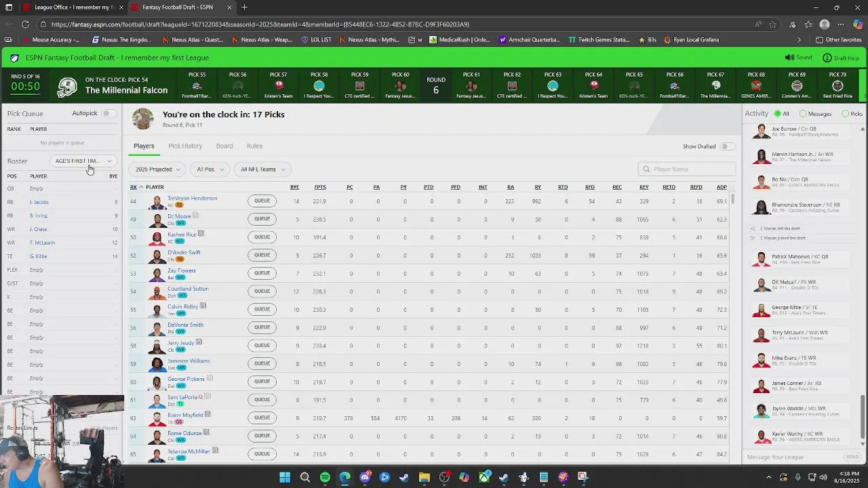Image resolution: width=868 pixels, height=488 pixels.
Task: Click Pick 70 Best Fried Rice logo
Action: pyautogui.click(x=837, y=86)
